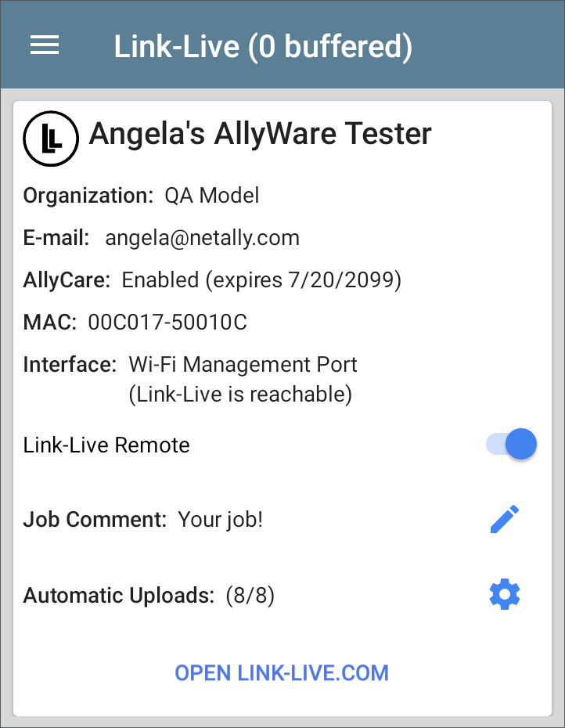Click the Link-Live circular logo icon

pos(51,138)
